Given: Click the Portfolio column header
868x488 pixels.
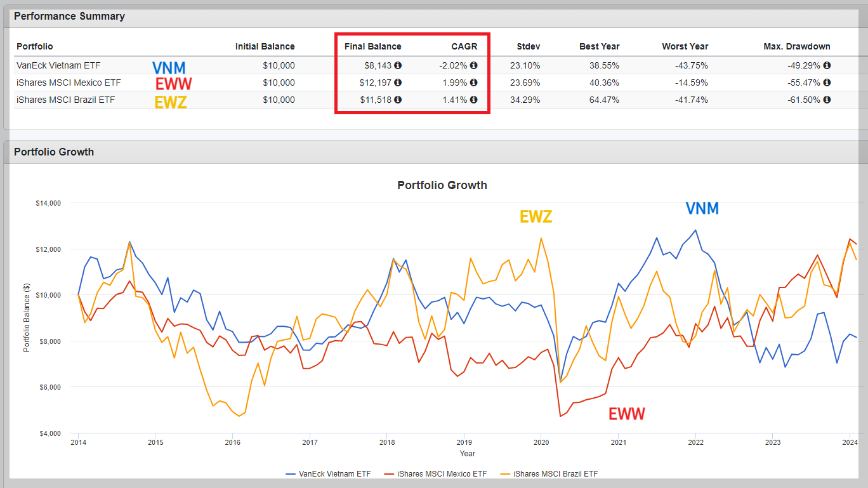Looking at the screenshot, I should [35, 46].
